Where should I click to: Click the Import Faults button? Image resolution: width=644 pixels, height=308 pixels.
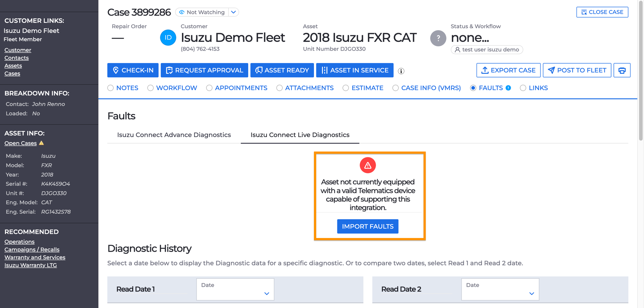368,227
